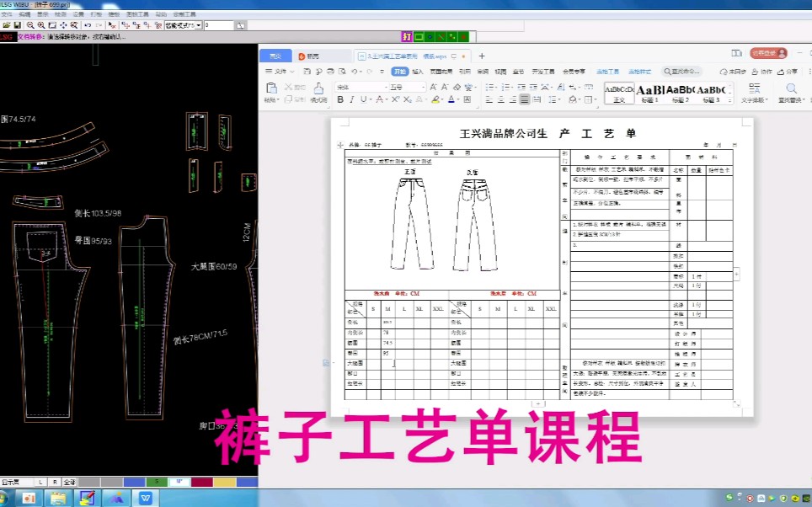The height and width of the screenshot is (507, 812).
Task: Select crimson red size swatch
Action: coord(202,482)
